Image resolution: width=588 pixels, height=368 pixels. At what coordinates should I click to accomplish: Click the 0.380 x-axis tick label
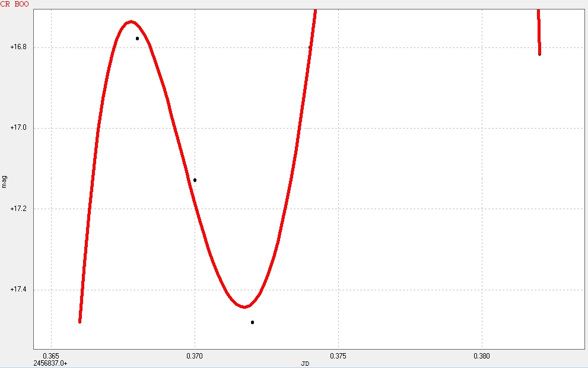point(481,356)
